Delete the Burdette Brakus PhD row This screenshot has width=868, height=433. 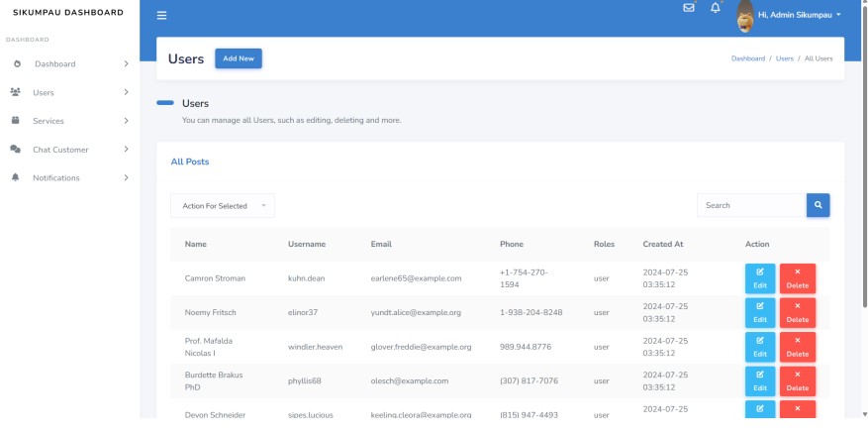coord(798,381)
